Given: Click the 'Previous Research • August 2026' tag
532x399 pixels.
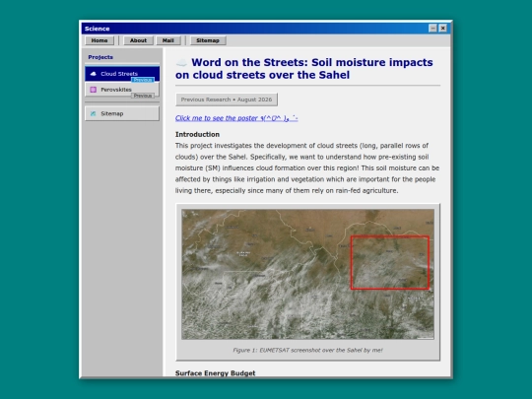Looking at the screenshot, I should coord(227,100).
